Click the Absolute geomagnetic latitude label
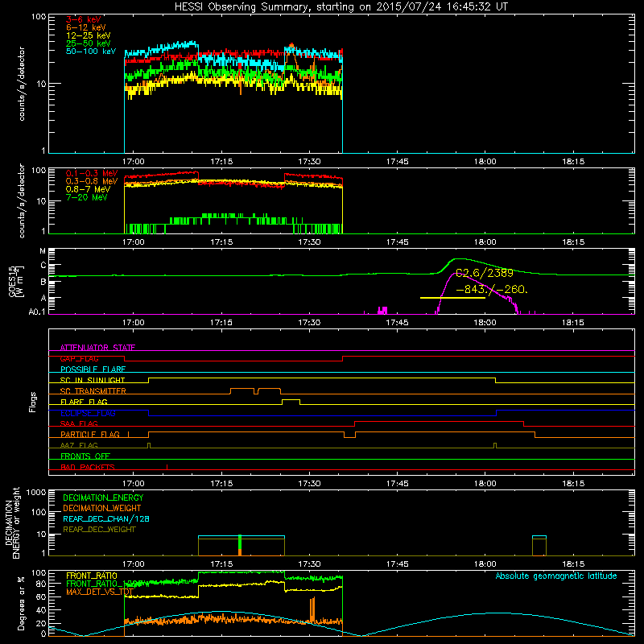644x644 pixels. coord(556,576)
